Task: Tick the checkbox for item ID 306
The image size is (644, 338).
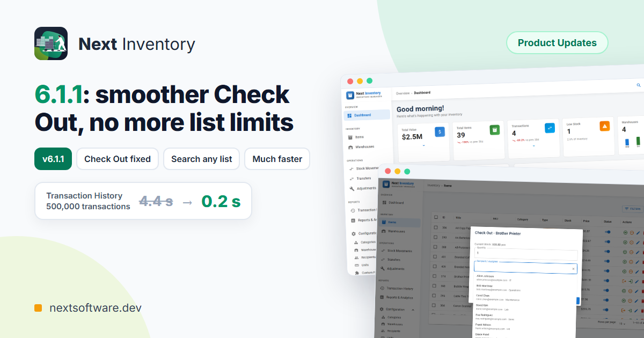Action: (x=436, y=227)
